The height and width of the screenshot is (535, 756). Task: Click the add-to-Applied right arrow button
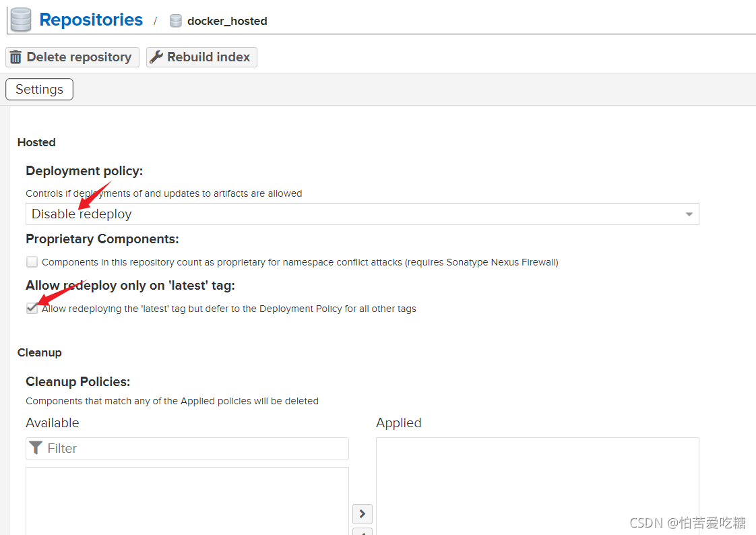click(363, 514)
